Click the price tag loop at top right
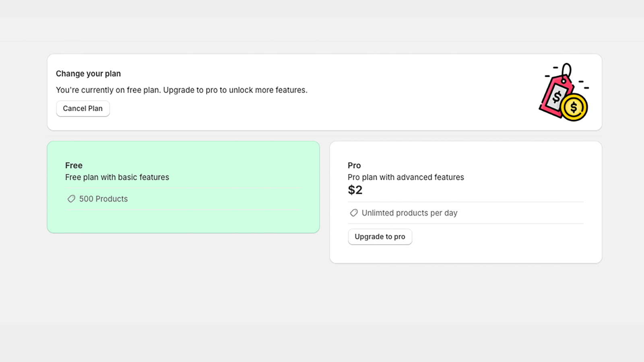This screenshot has height=362, width=644. click(567, 68)
